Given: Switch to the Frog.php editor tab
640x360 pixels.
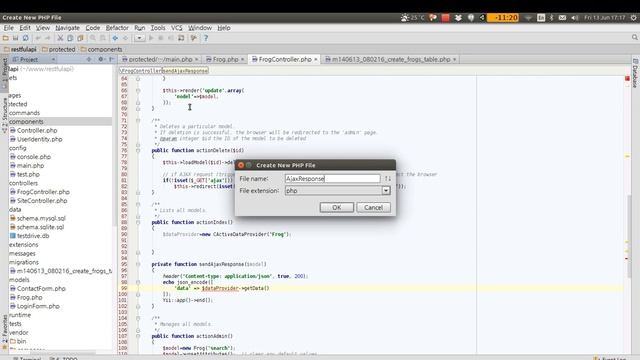Looking at the screenshot, I should click(225, 59).
